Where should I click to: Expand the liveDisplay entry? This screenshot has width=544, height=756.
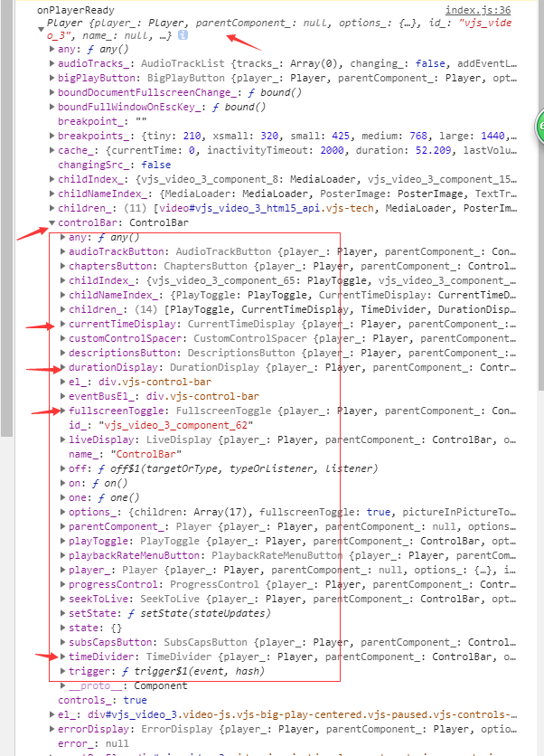[x=62, y=439]
